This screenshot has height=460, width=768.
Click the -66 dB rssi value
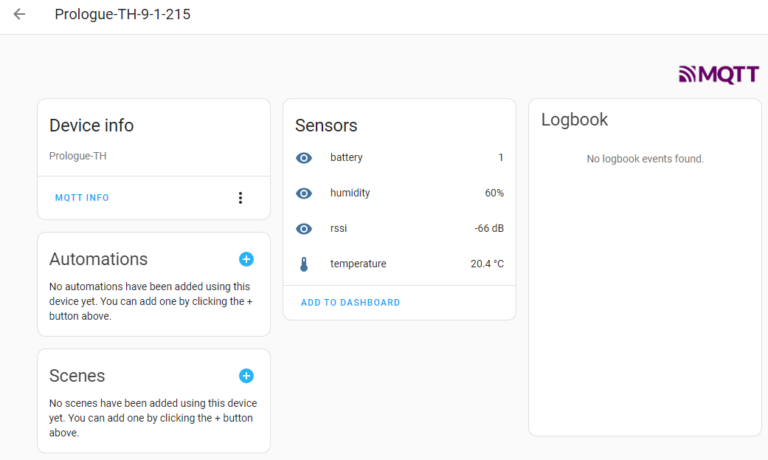click(489, 229)
